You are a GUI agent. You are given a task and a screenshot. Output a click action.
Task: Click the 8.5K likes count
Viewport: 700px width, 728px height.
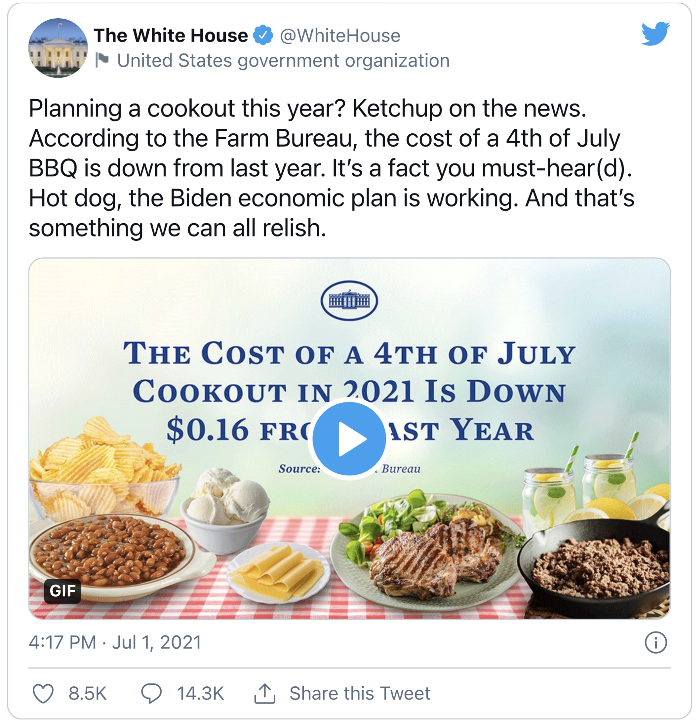pos(87,693)
